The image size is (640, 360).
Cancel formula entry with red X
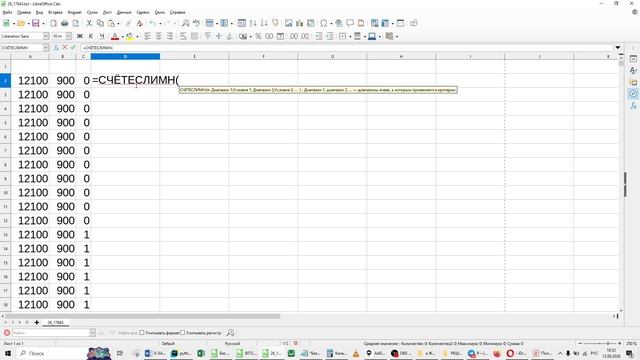point(64,48)
